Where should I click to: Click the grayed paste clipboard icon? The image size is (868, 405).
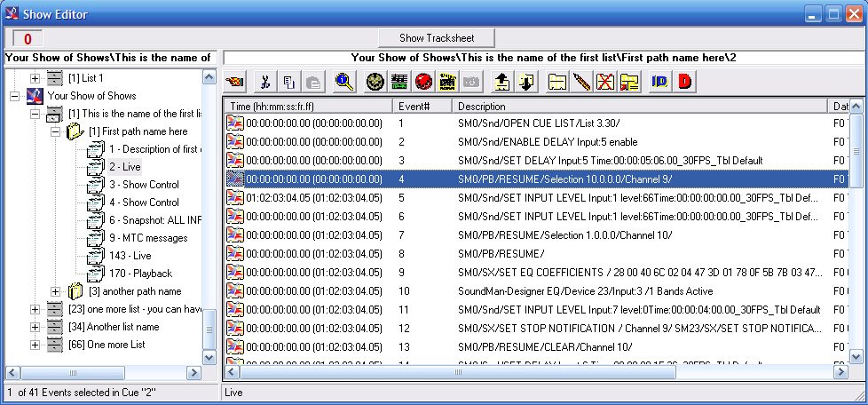click(x=313, y=82)
